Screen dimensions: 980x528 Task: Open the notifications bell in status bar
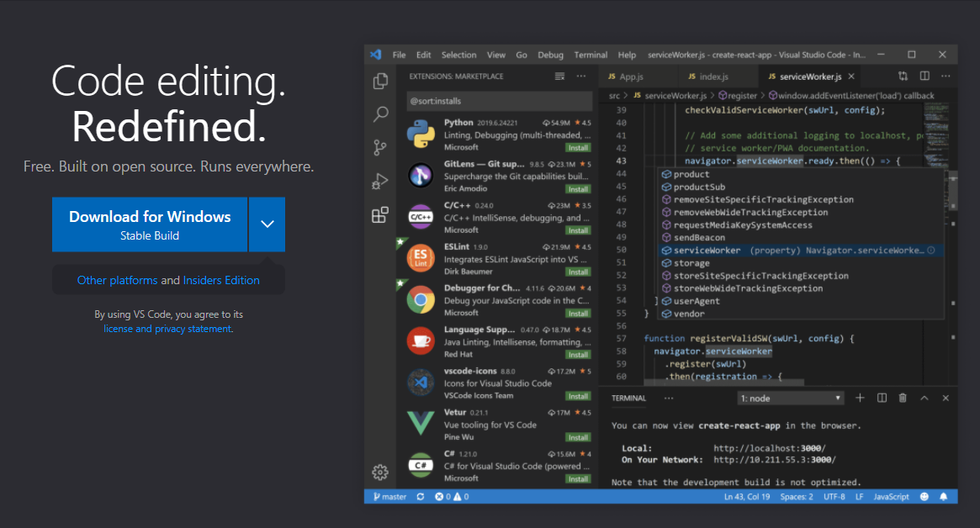coord(944,497)
